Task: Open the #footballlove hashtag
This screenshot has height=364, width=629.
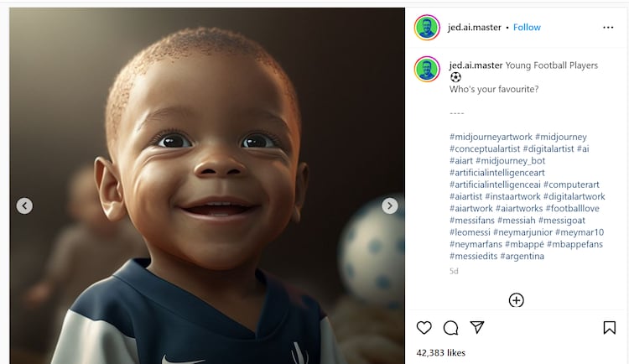Action: (x=572, y=208)
